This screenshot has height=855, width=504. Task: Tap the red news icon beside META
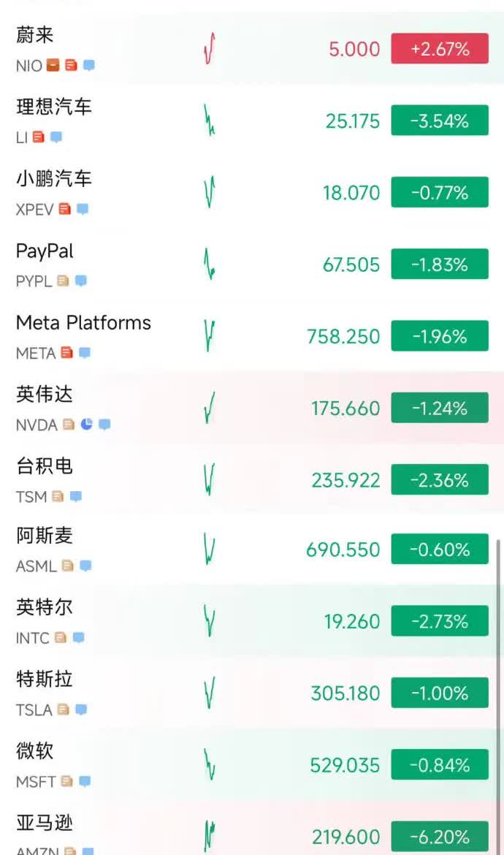[x=66, y=353]
